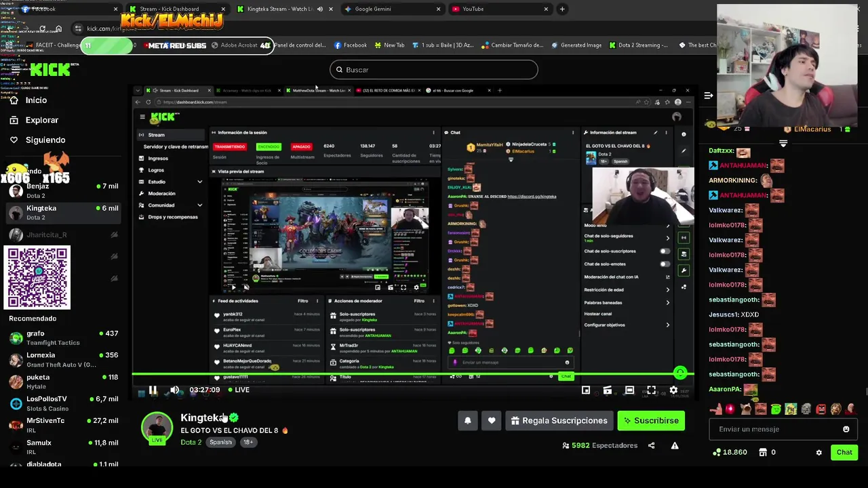Viewport: 868px width, 488px height.
Task: Click the Yape QR code image
Action: click(x=37, y=278)
